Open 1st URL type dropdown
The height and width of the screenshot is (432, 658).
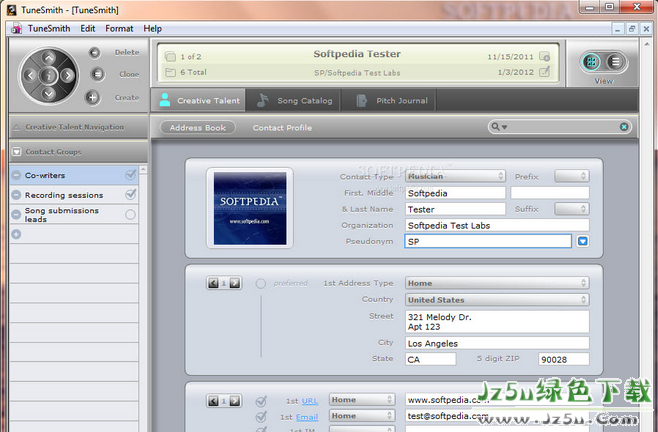pyautogui.click(x=362, y=400)
